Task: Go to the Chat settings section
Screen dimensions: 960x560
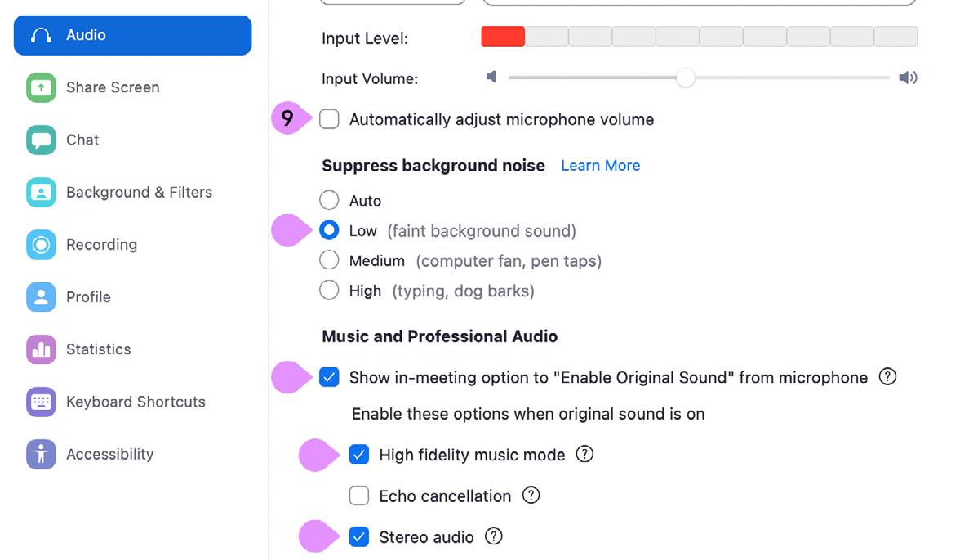Action: tap(133, 140)
